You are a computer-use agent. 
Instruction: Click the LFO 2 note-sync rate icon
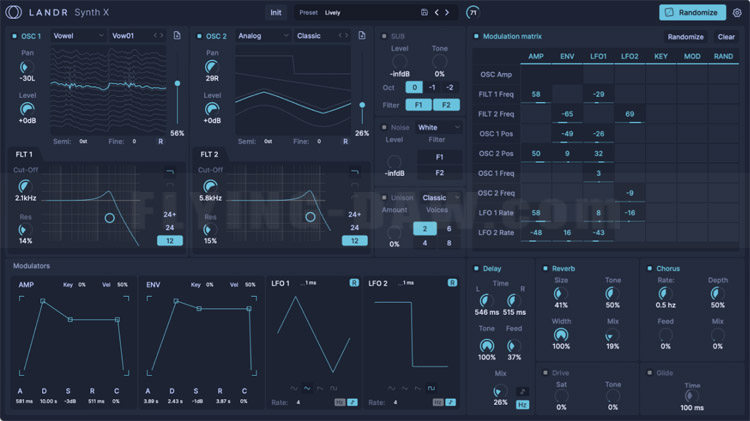(451, 402)
